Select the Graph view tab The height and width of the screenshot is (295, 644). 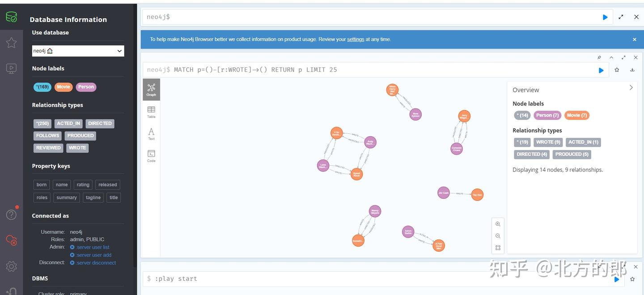tap(151, 89)
